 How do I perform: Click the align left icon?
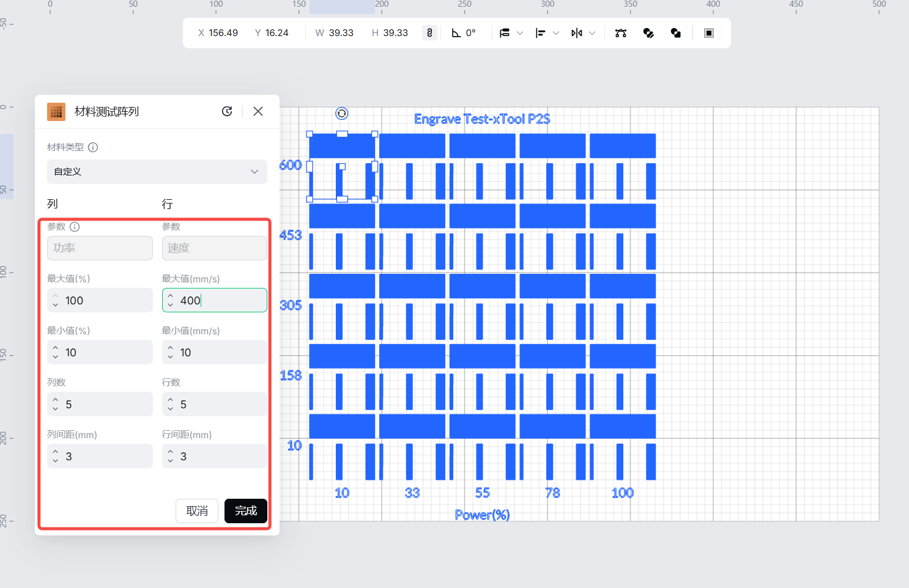point(540,33)
